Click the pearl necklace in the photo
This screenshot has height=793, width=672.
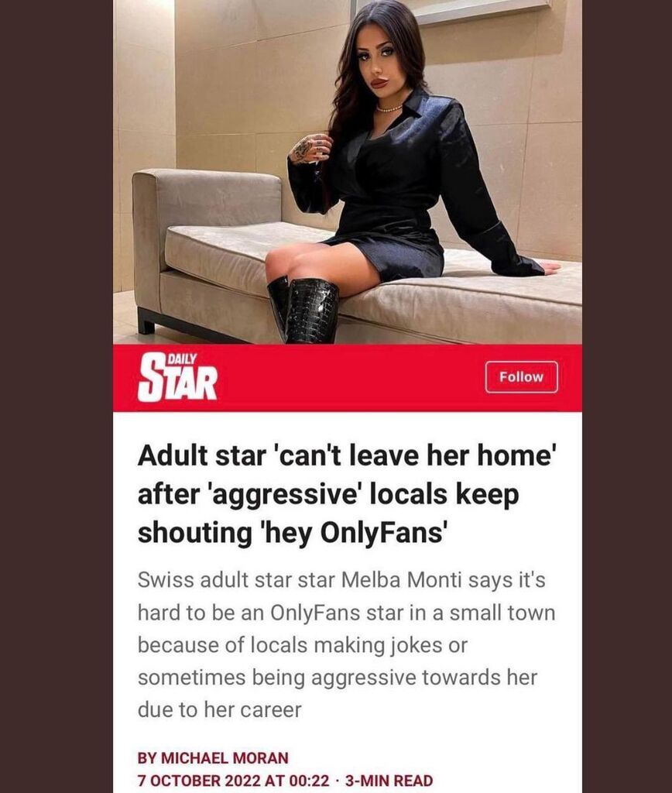point(389,108)
